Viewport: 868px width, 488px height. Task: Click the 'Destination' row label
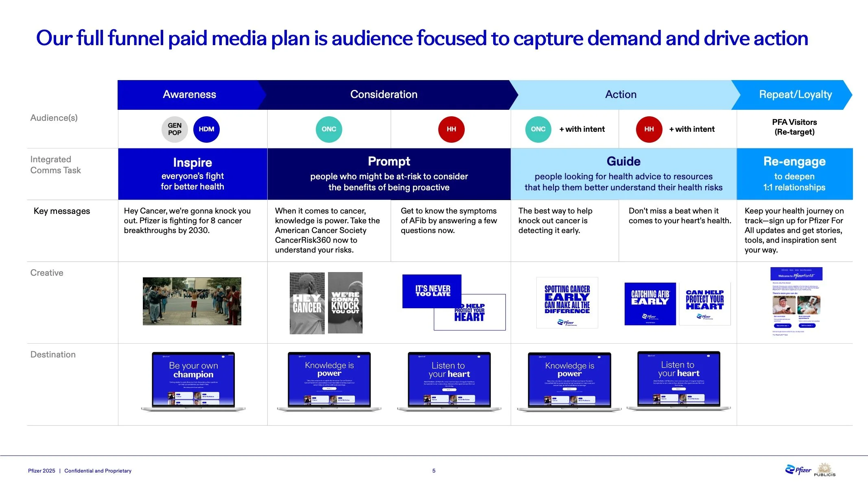[53, 355]
